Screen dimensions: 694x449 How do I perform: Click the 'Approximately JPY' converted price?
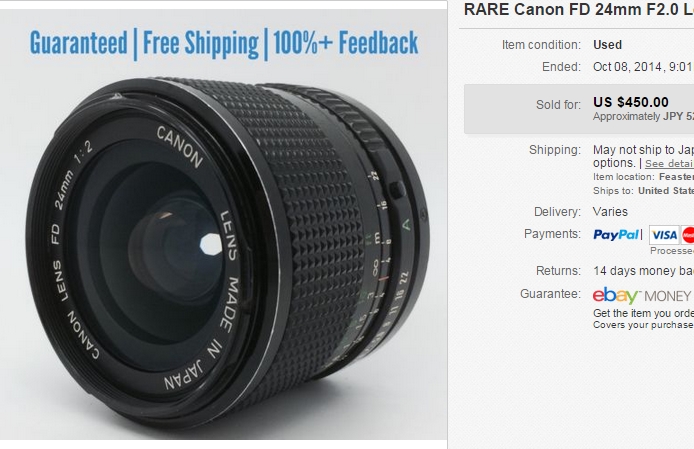(644, 116)
